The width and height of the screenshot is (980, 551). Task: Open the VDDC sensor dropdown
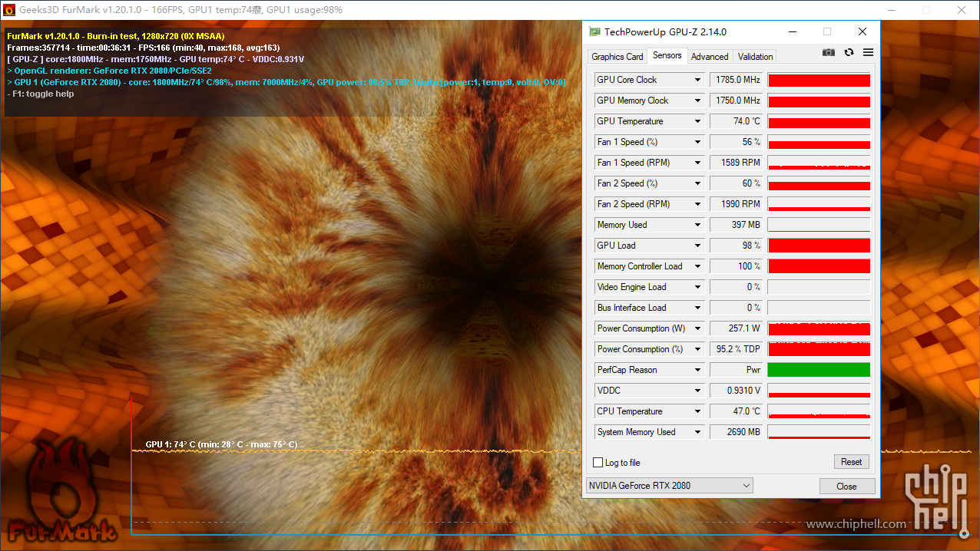point(697,391)
